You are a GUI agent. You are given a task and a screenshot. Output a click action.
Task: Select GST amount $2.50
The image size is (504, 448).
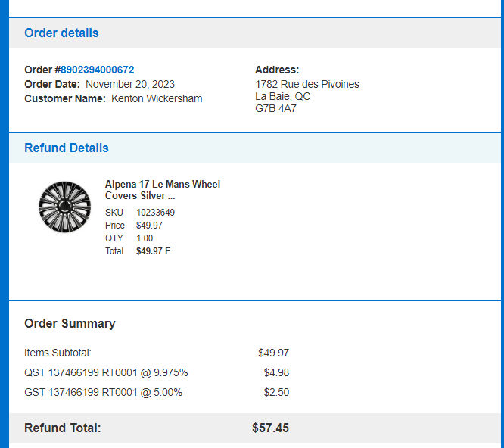pyautogui.click(x=276, y=393)
